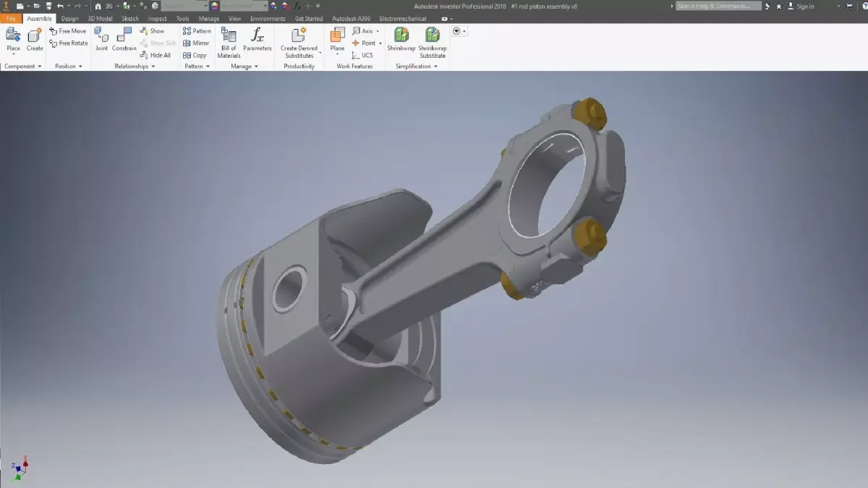The image size is (868, 488).
Task: Select the Free Move tool
Action: 68,31
